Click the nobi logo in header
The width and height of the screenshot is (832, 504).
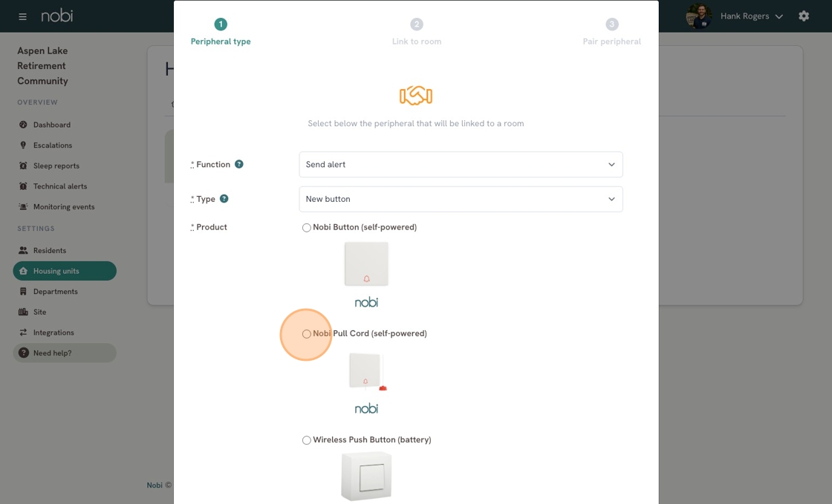pos(57,16)
